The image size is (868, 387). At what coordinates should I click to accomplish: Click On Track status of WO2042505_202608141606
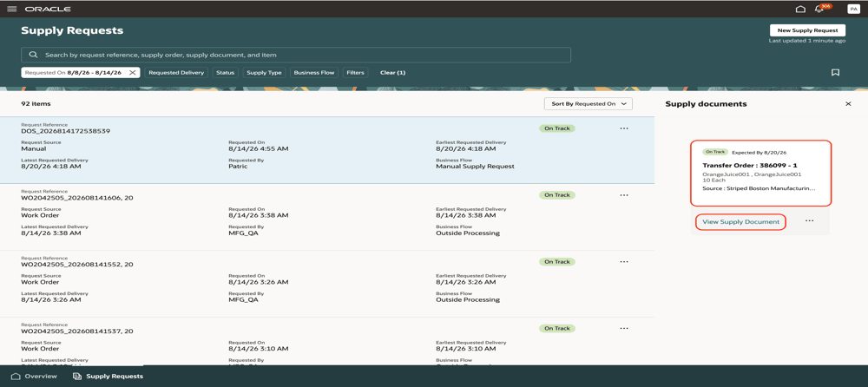click(x=557, y=195)
